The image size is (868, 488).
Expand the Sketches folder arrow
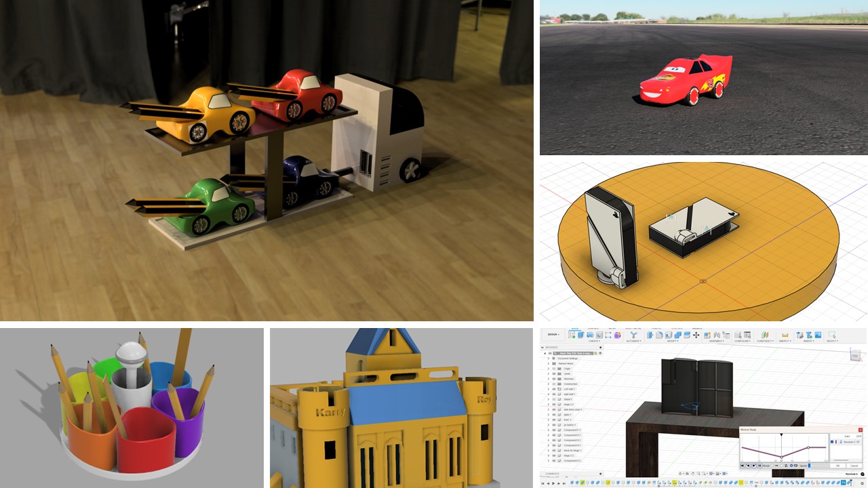coord(549,379)
